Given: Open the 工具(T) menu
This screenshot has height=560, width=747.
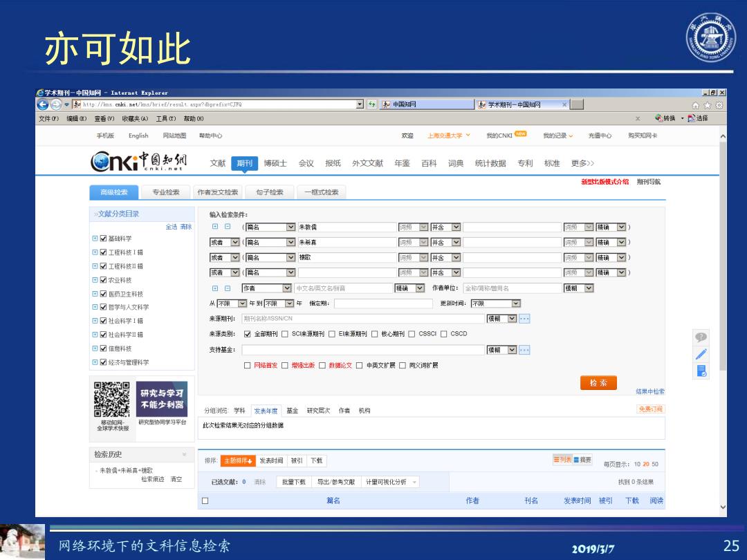Looking at the screenshot, I should (x=166, y=119).
